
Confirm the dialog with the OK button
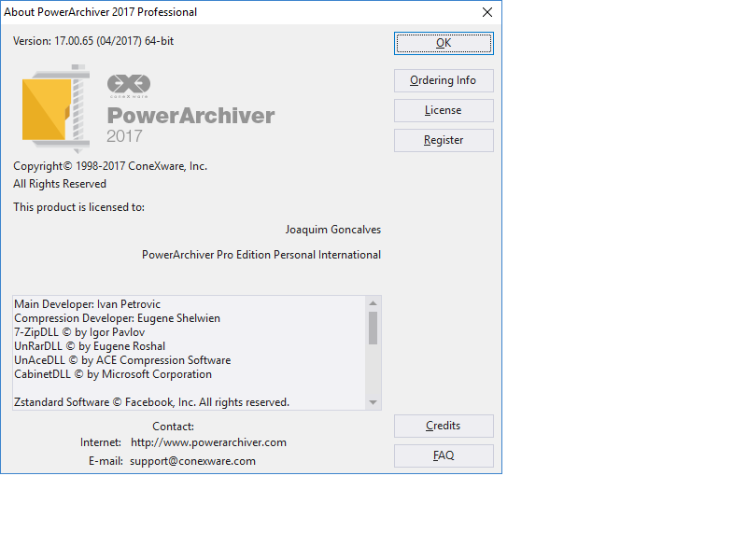pos(444,43)
